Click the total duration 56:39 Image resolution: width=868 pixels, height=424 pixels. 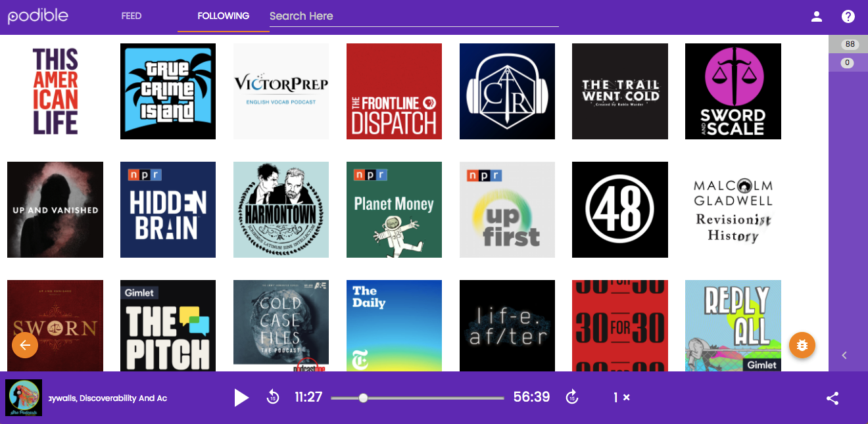[x=531, y=397]
